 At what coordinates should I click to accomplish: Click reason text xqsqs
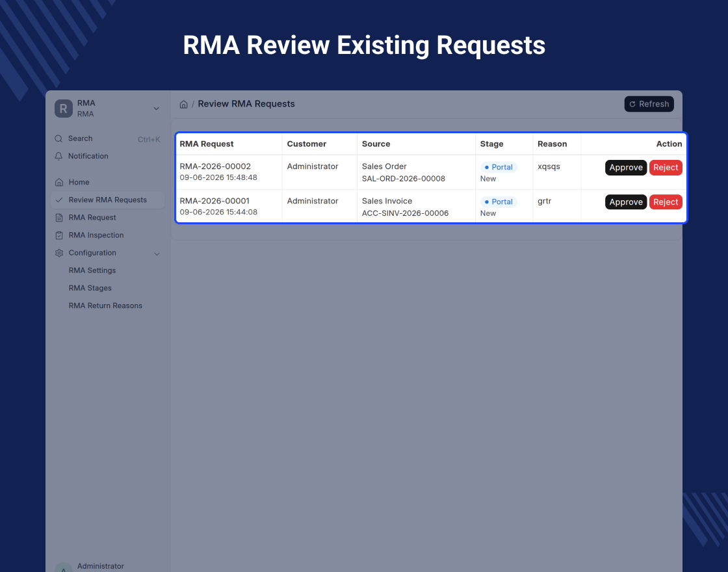(x=549, y=166)
